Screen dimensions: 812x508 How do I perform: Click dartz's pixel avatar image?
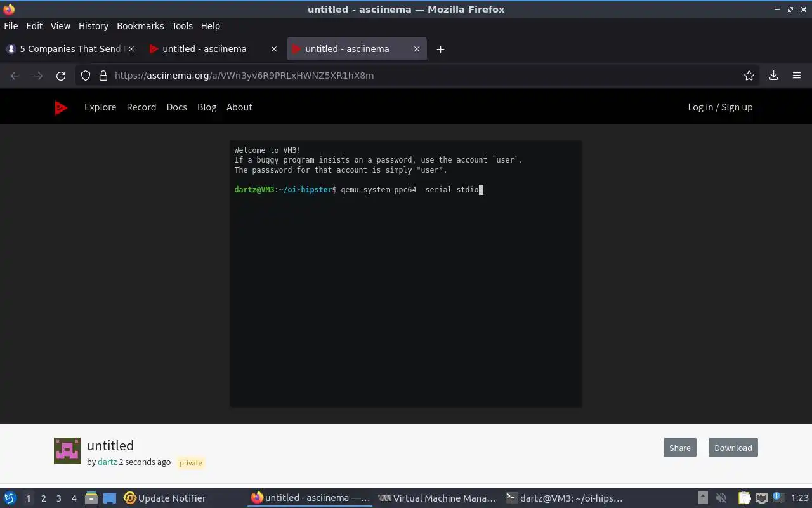[x=67, y=451]
